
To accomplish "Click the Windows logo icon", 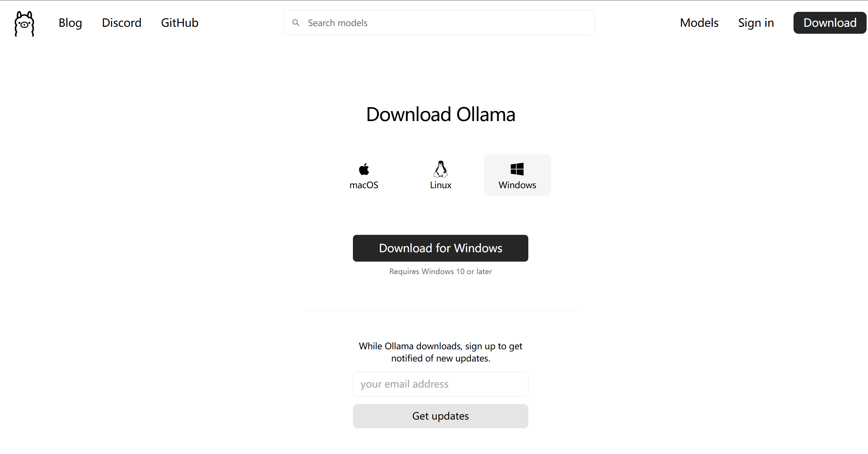I will (517, 169).
